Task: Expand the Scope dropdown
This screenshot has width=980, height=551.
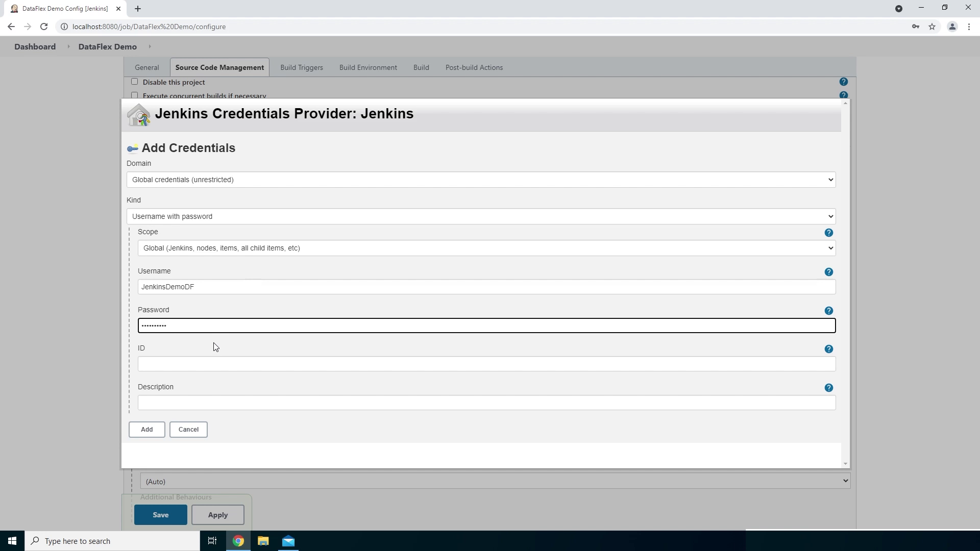Action: tap(486, 248)
